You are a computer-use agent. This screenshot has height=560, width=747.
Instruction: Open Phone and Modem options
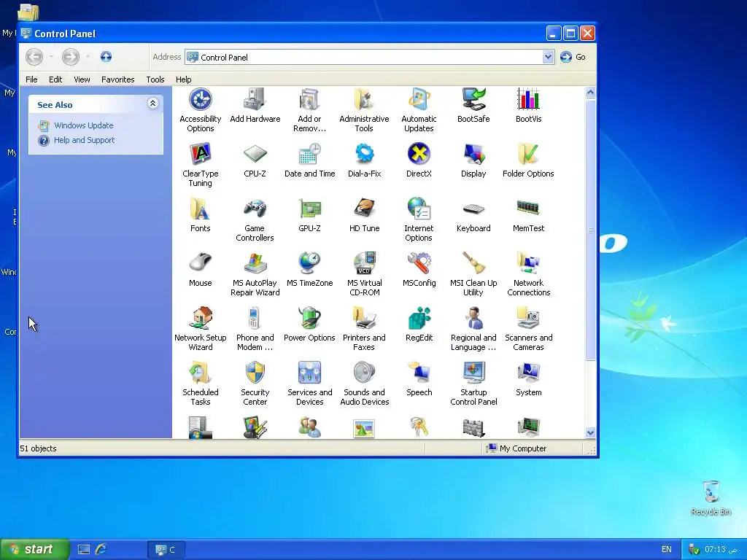(x=255, y=330)
